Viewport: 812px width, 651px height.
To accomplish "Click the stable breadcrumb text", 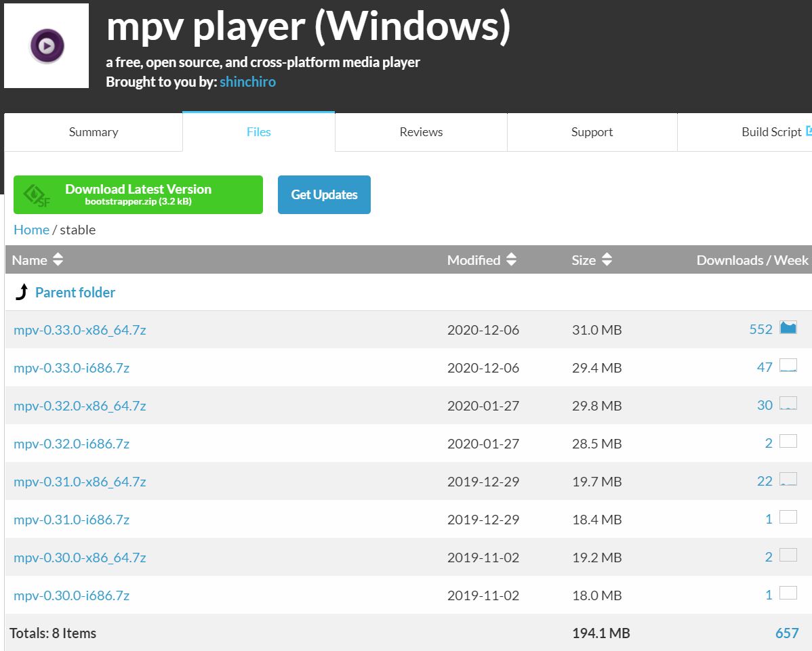I will coord(78,230).
